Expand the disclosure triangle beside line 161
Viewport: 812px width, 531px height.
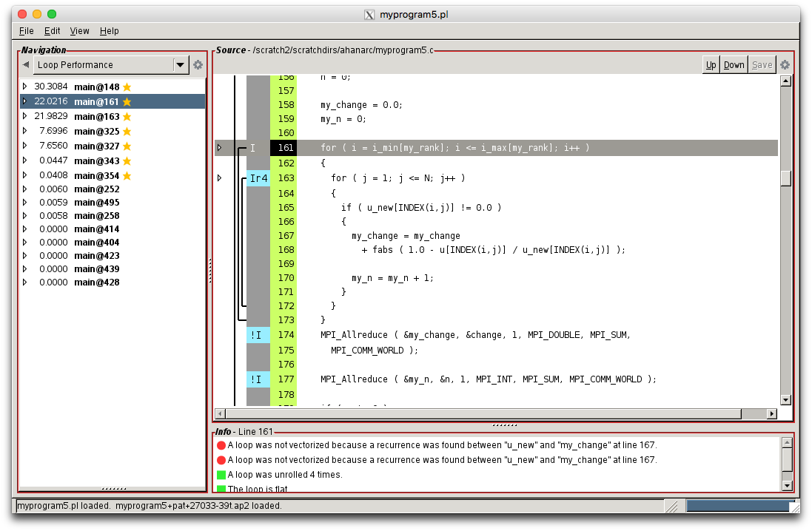tap(220, 147)
